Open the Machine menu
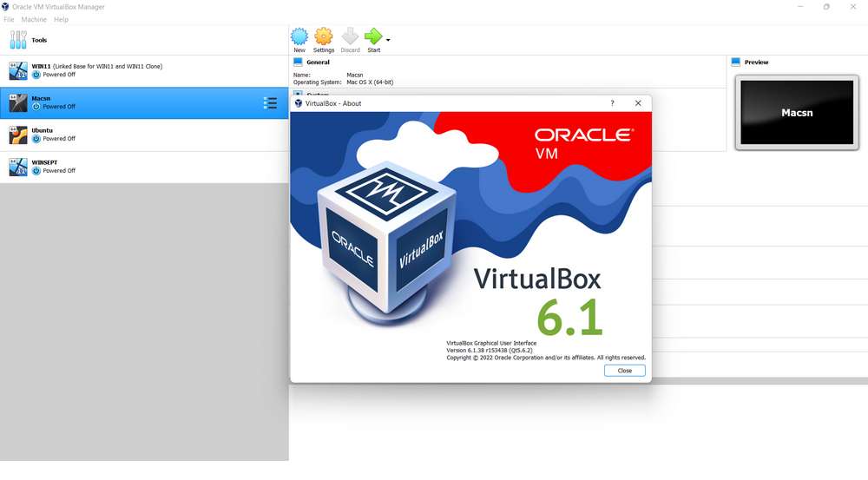Image resolution: width=868 pixels, height=480 pixels. click(34, 19)
